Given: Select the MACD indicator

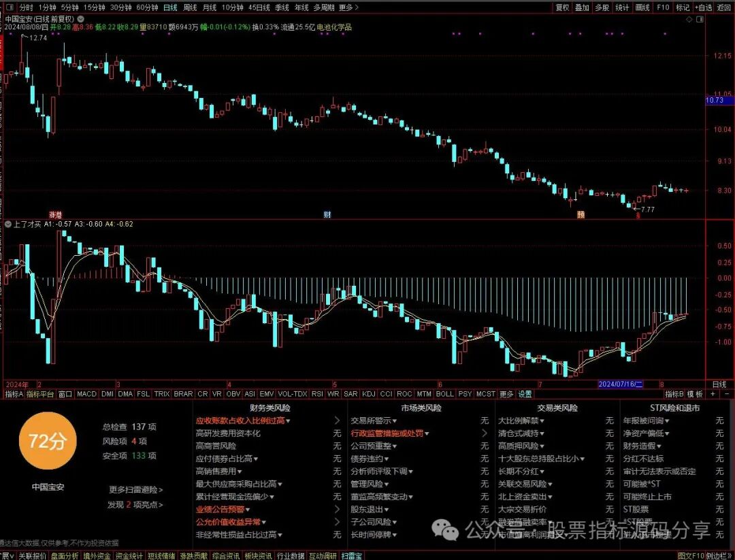Looking at the screenshot, I should pos(86,394).
